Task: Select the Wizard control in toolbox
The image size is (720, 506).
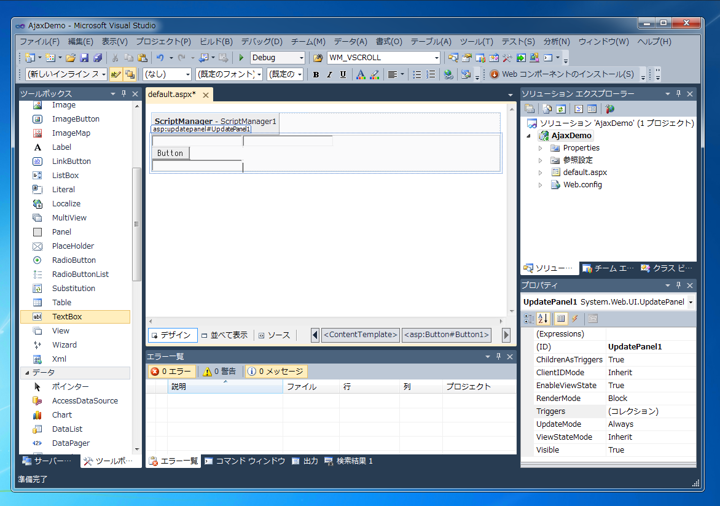Action: point(75,345)
